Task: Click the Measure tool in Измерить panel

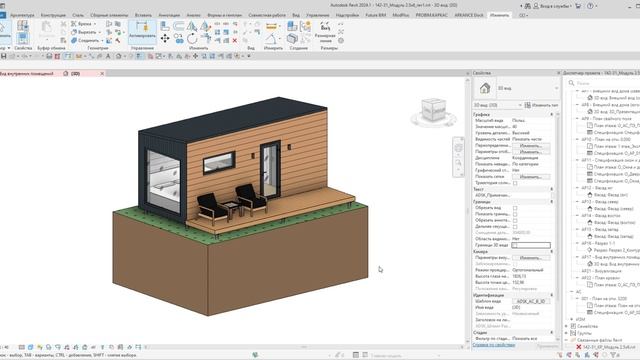Action: click(x=271, y=27)
